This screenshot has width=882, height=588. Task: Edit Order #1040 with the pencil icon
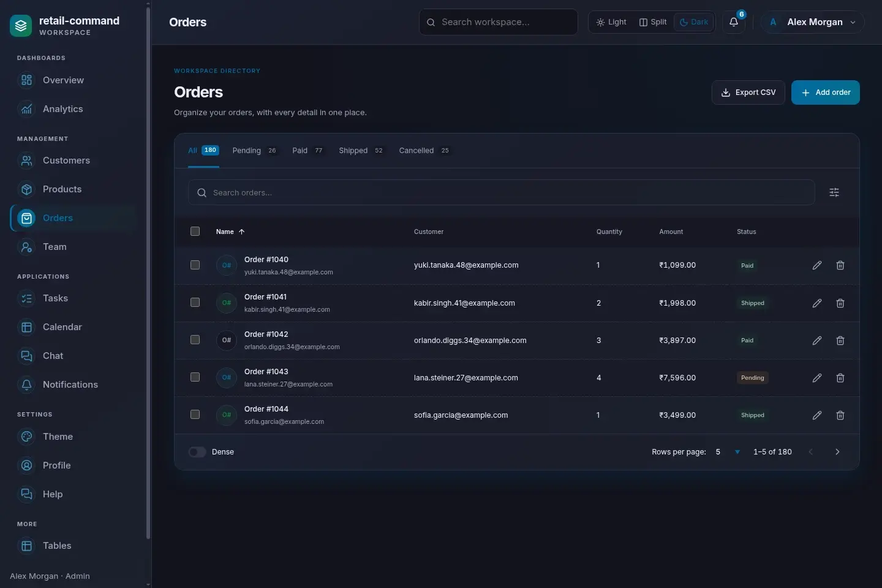click(817, 265)
